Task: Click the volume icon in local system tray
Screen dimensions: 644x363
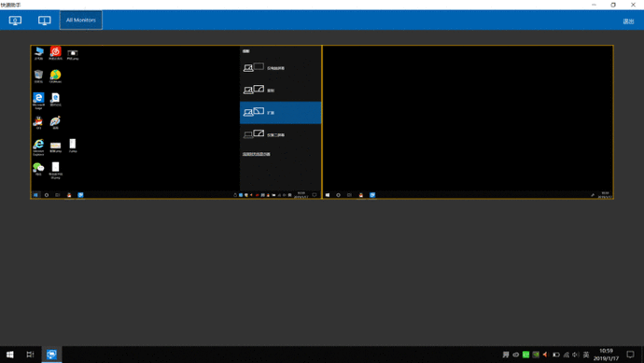Action: (x=576, y=355)
